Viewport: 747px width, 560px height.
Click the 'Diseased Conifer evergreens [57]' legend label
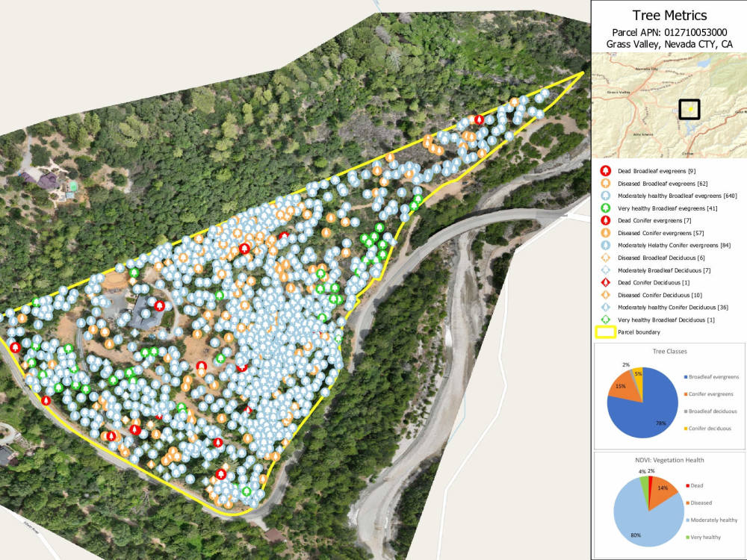(x=661, y=233)
